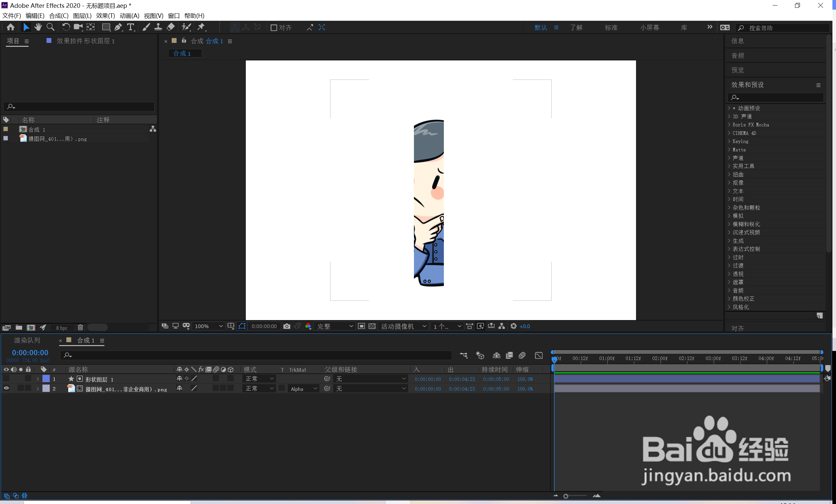Open the 文件(F) menu
Screen dimensions: 836x504
point(11,16)
